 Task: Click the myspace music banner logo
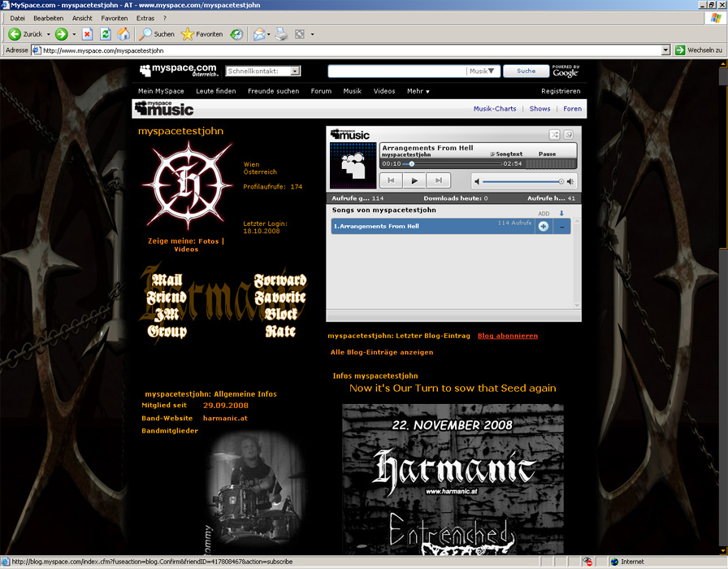point(164,109)
